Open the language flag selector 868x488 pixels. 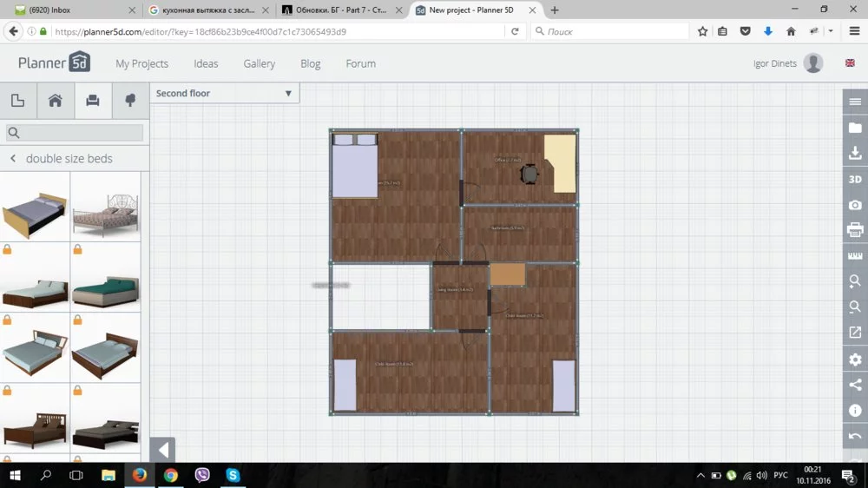849,63
